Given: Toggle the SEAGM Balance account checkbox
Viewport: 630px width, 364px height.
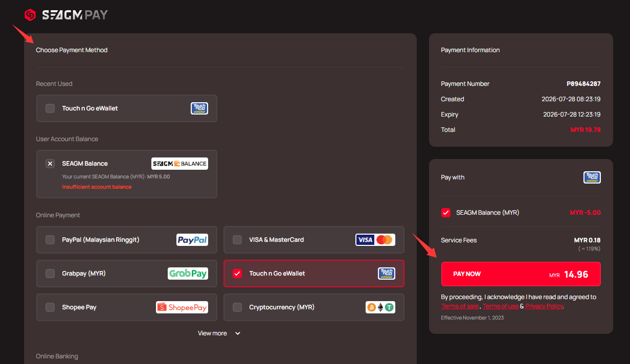Looking at the screenshot, I should 50,164.
